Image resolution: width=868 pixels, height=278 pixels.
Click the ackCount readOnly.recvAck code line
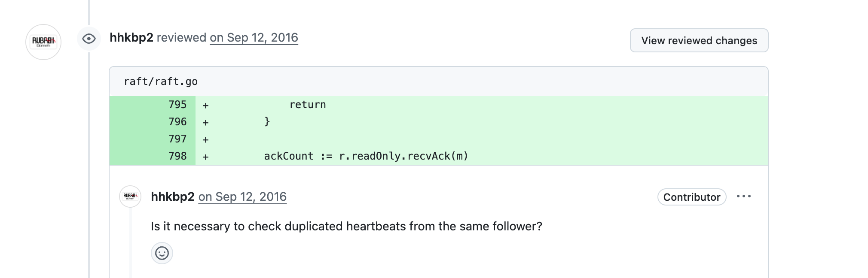pyautogui.click(x=366, y=156)
